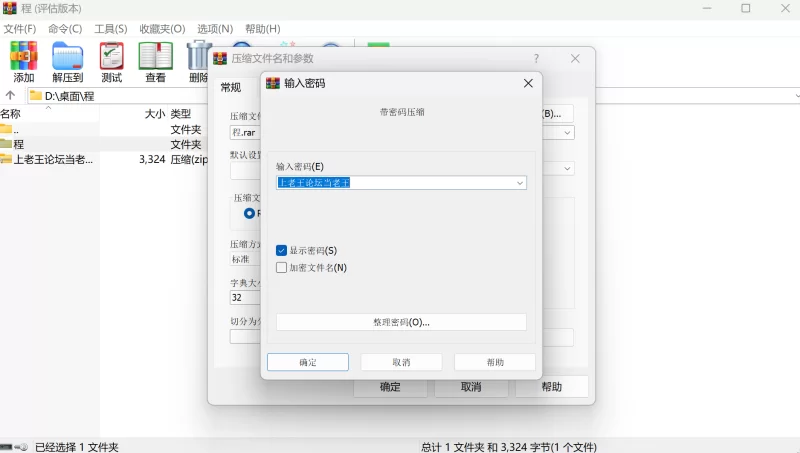
Task: Open the 文件(F) menu
Action: 20,29
